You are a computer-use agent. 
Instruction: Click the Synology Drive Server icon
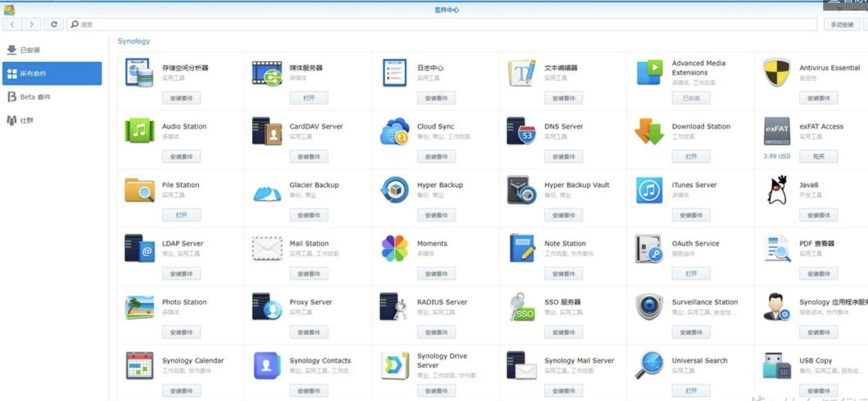395,366
